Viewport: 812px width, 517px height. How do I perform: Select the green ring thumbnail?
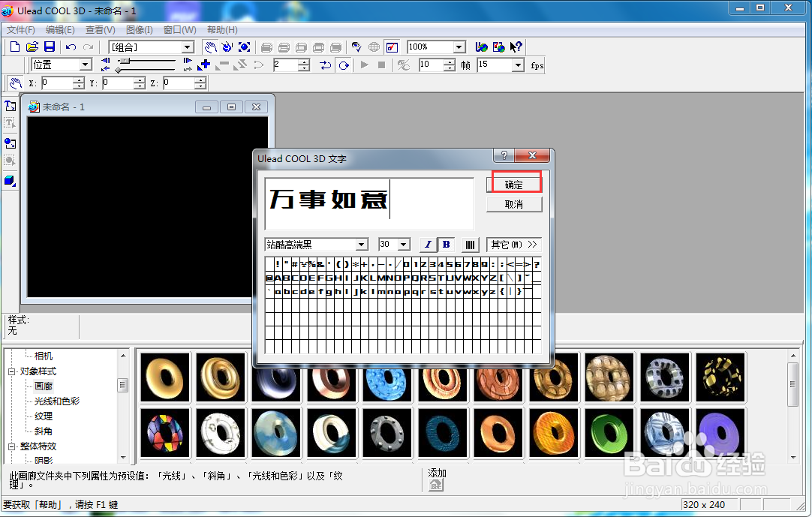(x=609, y=432)
